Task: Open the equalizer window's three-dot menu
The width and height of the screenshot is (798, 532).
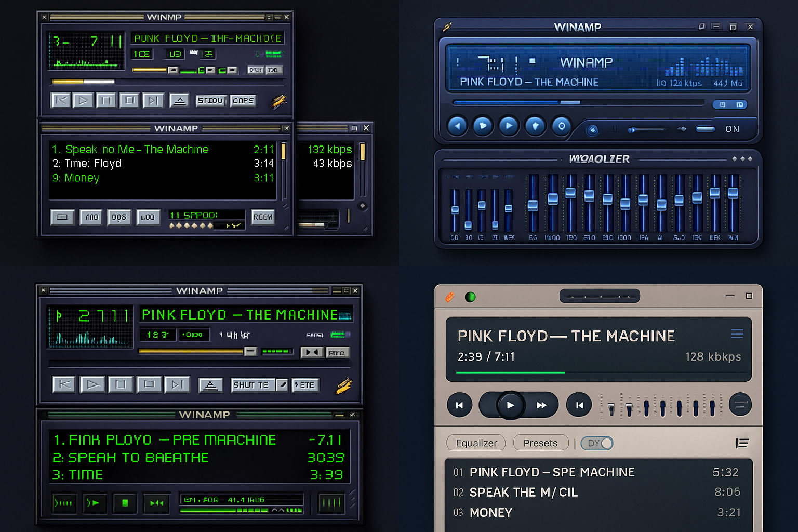Action: coord(743,159)
